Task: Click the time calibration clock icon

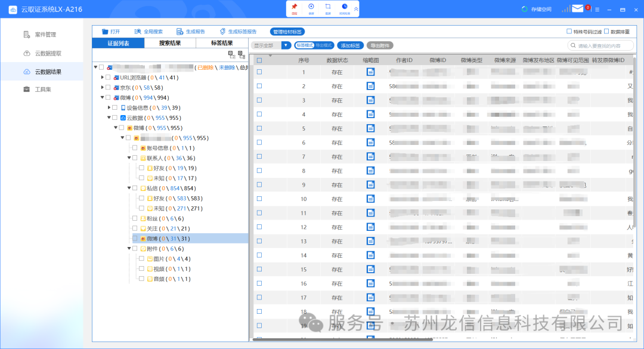Action: click(x=344, y=7)
